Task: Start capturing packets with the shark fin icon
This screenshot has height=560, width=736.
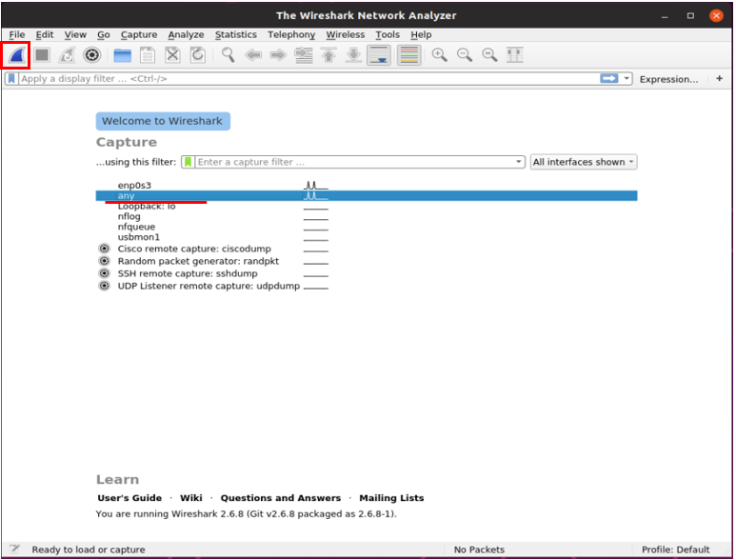Action: tap(16, 55)
